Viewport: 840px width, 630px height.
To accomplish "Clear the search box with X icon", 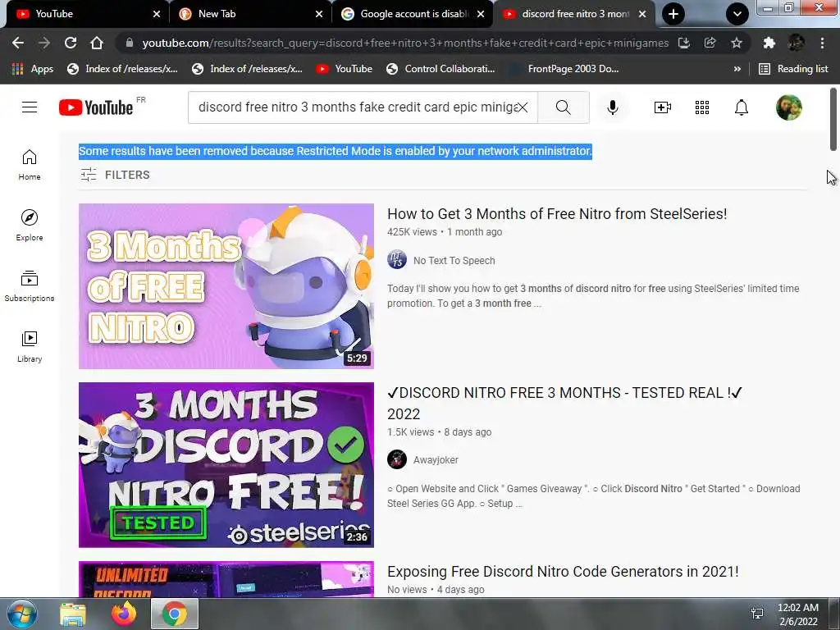I will (x=523, y=107).
